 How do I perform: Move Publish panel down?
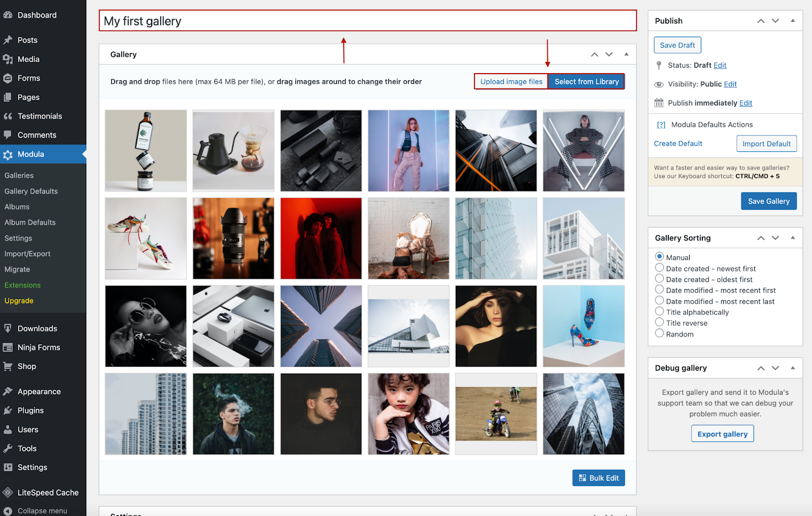775,21
